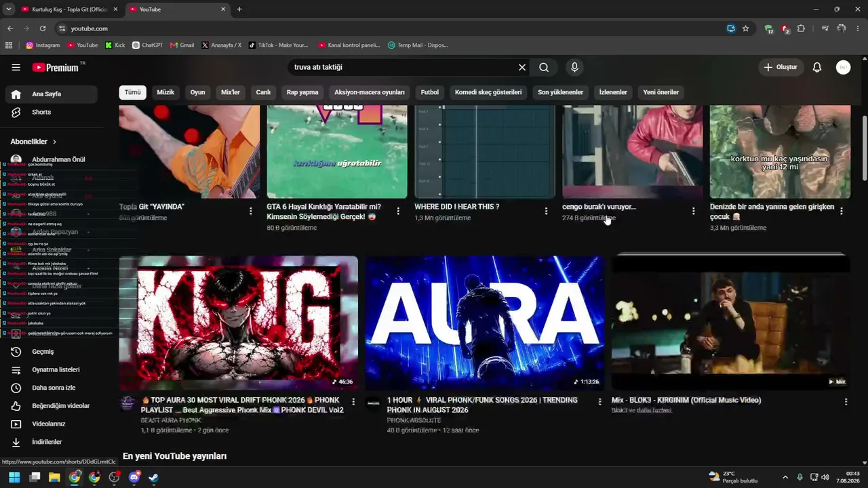Select the Canlı filter chip
868x488 pixels.
[263, 92]
